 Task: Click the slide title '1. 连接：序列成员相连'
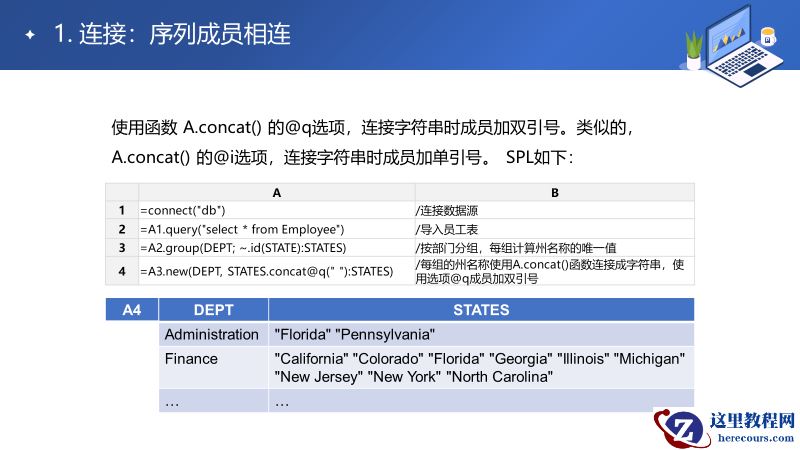click(x=172, y=34)
